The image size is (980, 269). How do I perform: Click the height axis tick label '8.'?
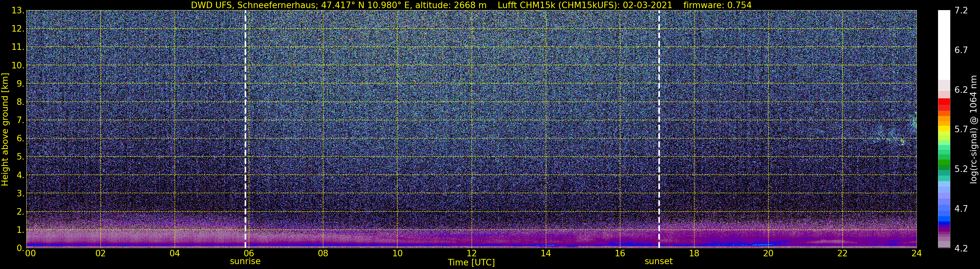coord(20,102)
